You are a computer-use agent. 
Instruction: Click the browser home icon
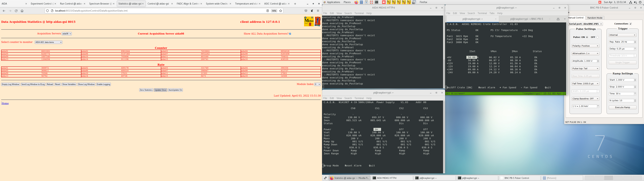[x=22, y=11]
